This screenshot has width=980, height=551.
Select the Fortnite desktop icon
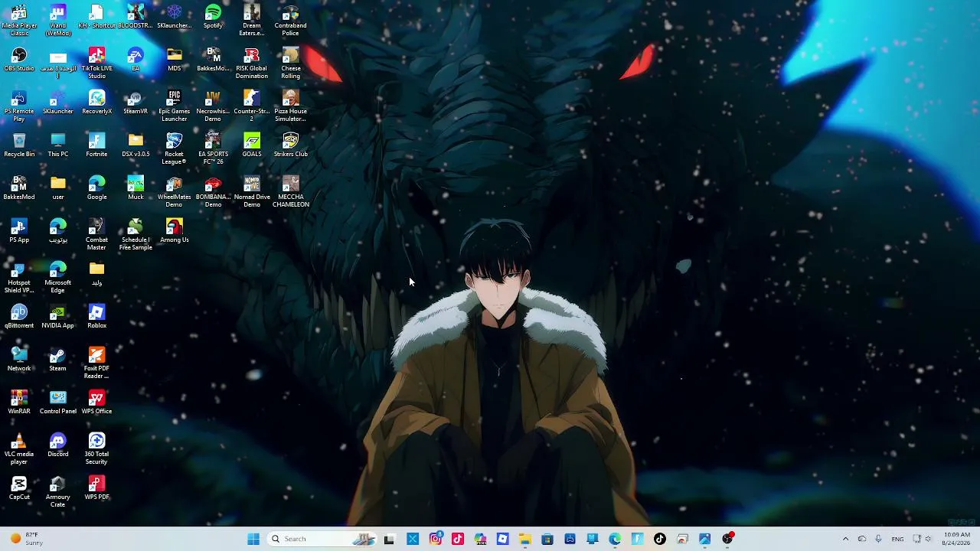coord(96,145)
